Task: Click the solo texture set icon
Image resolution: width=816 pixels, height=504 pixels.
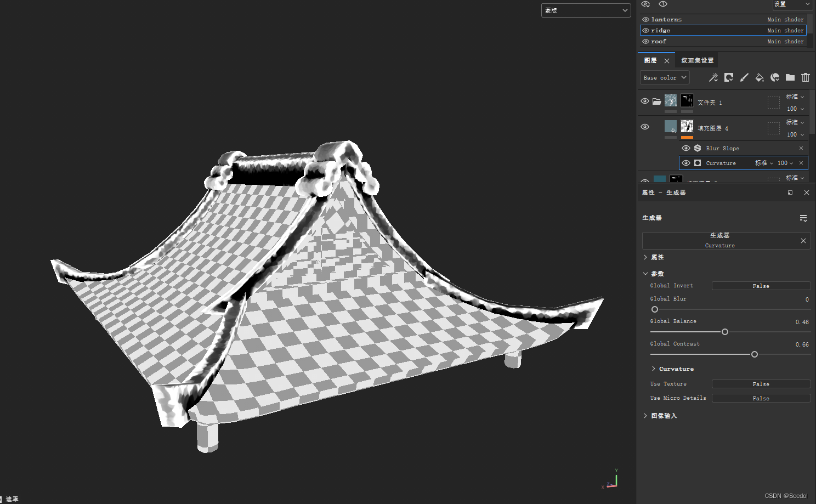Action: click(x=663, y=4)
